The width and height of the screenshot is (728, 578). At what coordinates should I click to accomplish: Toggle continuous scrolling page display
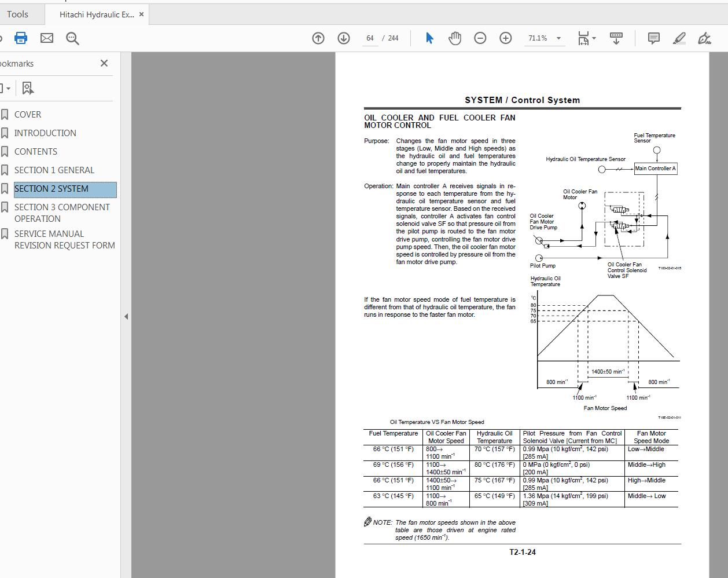[x=616, y=38]
